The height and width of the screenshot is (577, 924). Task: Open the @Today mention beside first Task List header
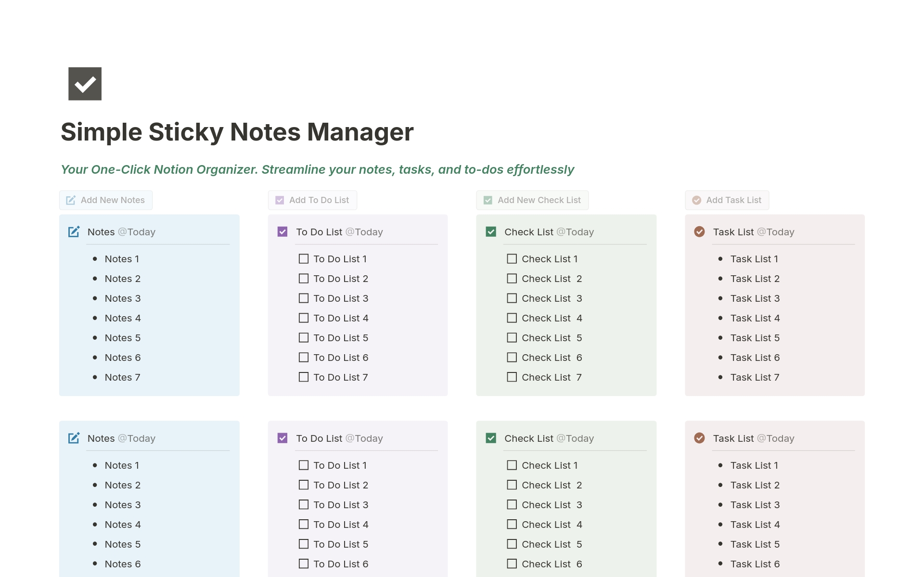[x=777, y=231]
